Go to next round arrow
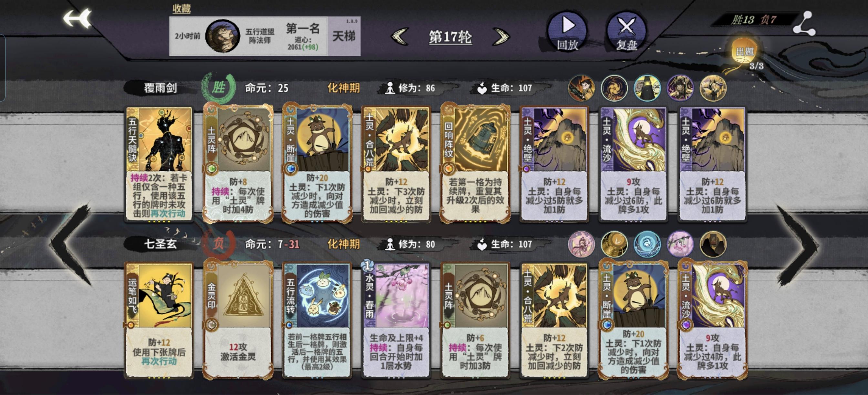 click(501, 36)
